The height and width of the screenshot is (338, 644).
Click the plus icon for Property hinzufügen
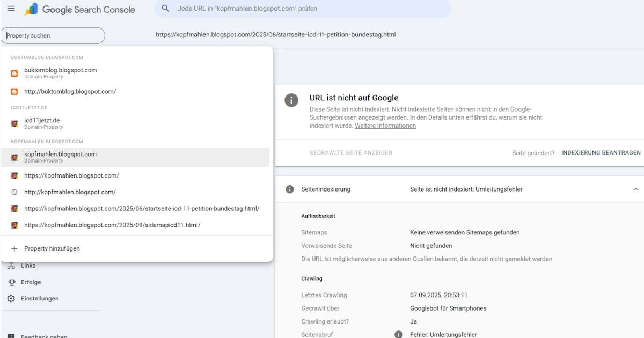pos(14,249)
